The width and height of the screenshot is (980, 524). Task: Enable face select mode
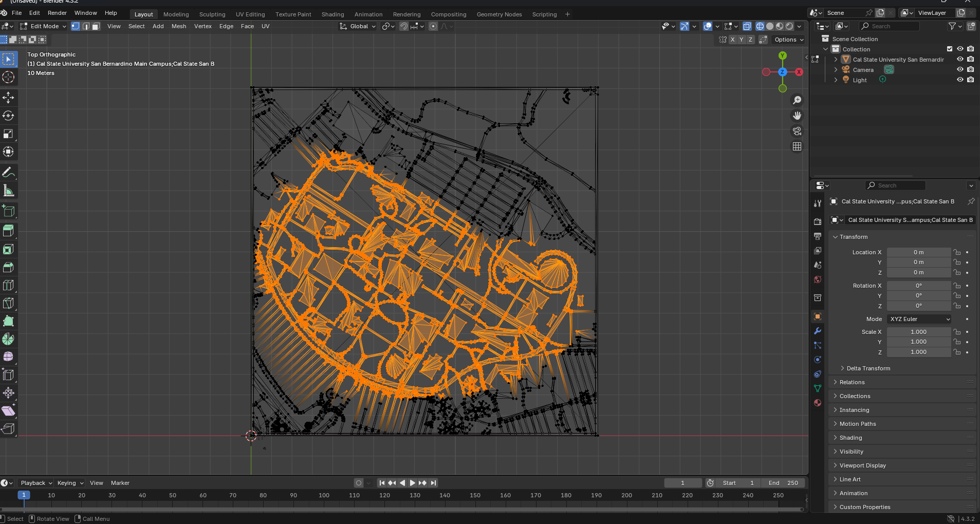96,26
